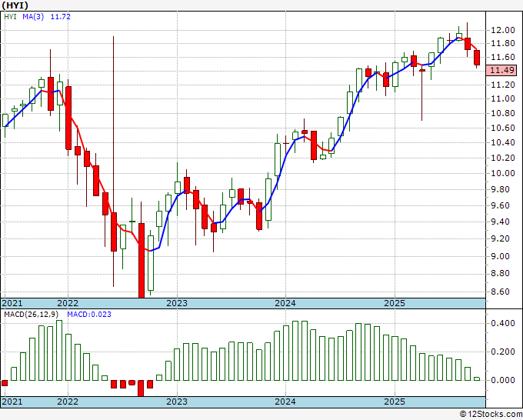Click the 0.200 MACD axis label

point(503,352)
